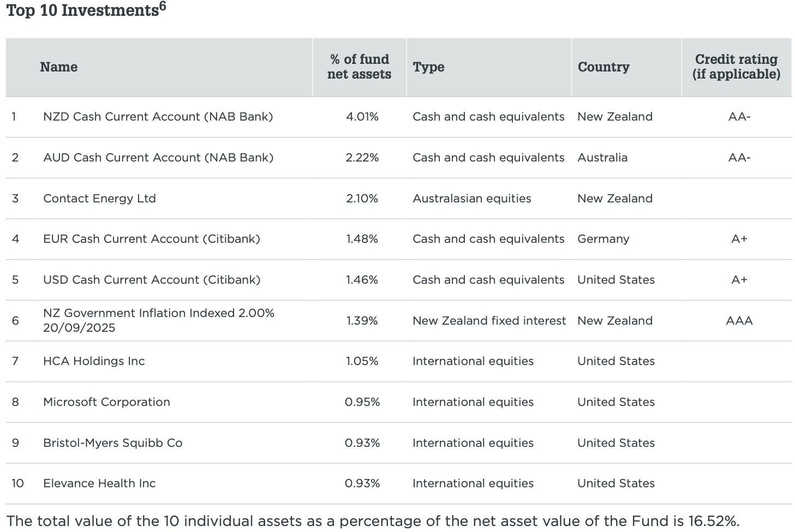The image size is (795, 532).
Task: Select the % of fund net assets header
Action: [359, 67]
